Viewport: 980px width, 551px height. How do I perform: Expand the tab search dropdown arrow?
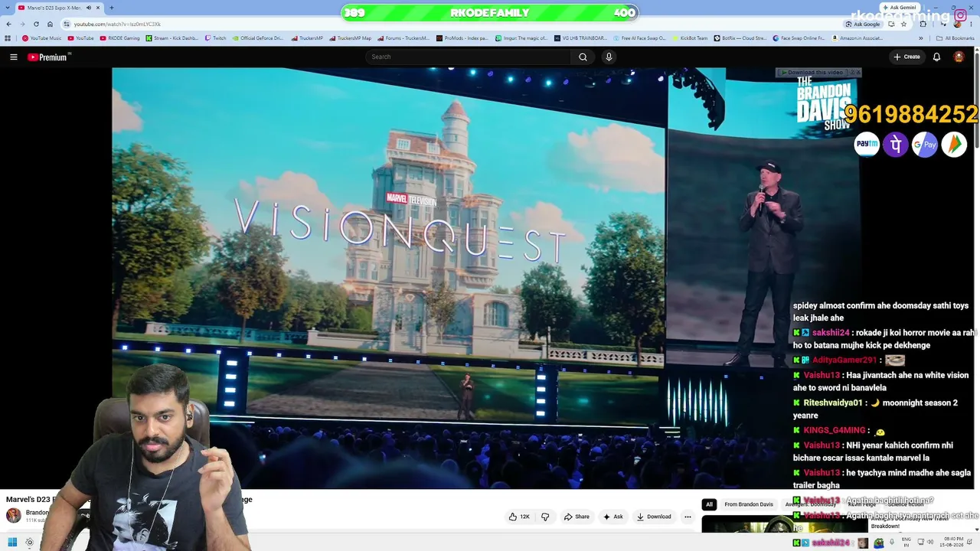pos(8,8)
